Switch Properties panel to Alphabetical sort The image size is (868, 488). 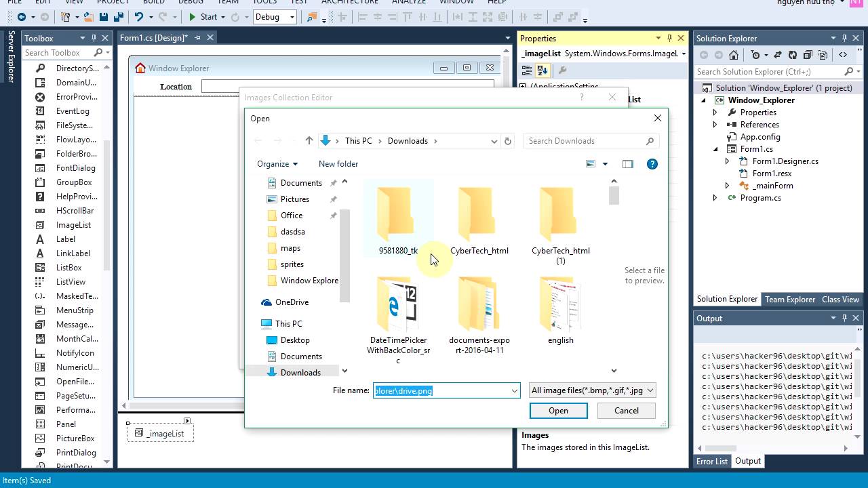coord(542,70)
